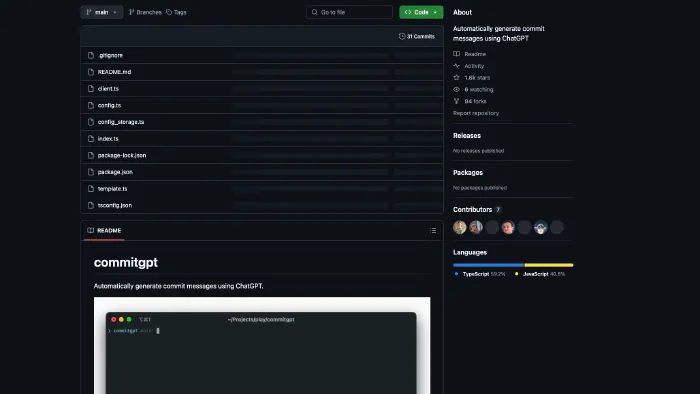Click the file icon next to client.ts
700x394 pixels.
91,88
